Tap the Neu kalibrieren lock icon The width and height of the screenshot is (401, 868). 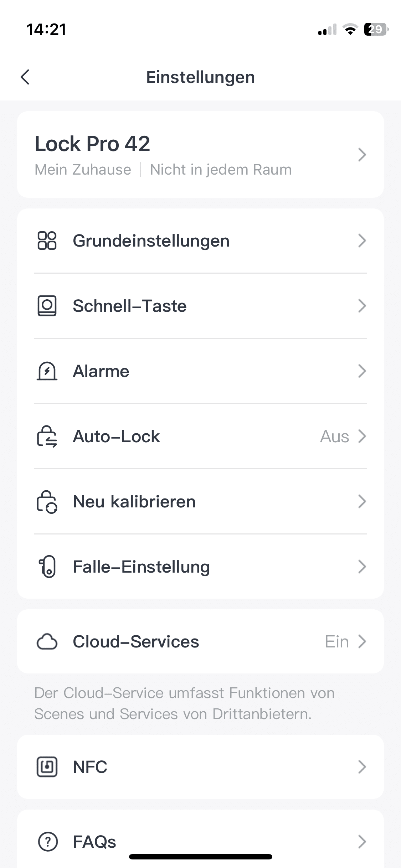(x=47, y=502)
